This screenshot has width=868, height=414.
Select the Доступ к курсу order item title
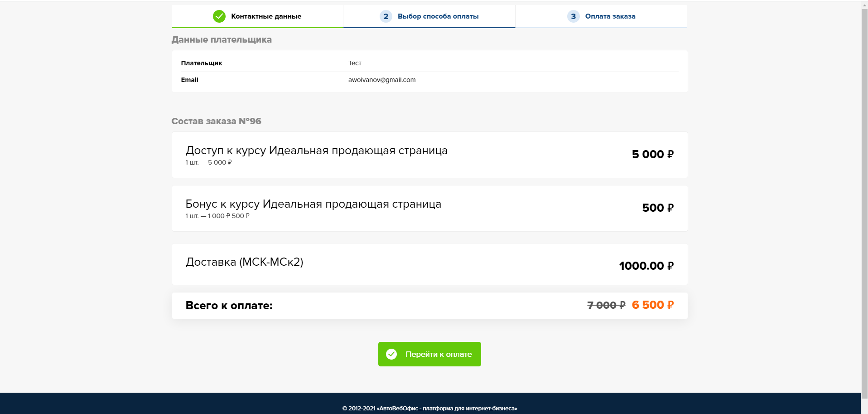coord(316,151)
